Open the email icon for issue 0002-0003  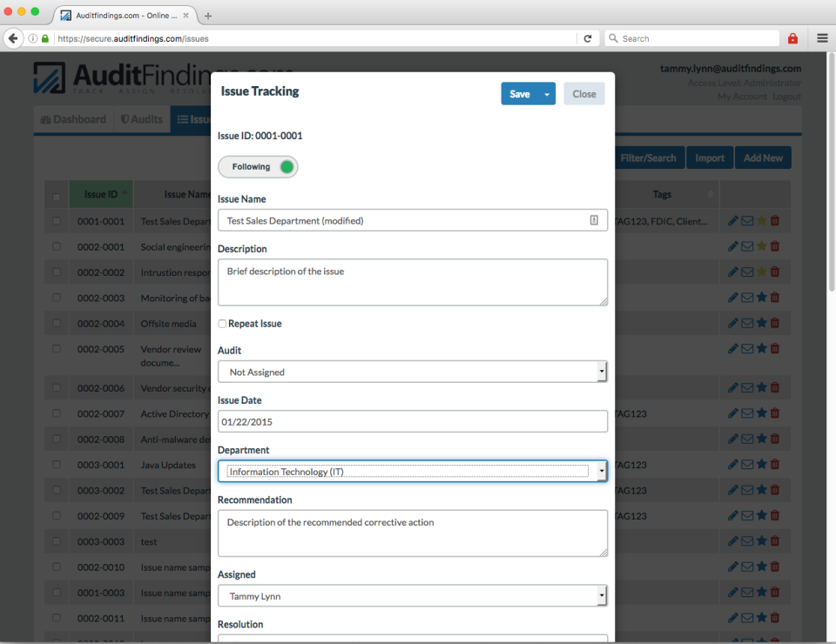point(746,297)
